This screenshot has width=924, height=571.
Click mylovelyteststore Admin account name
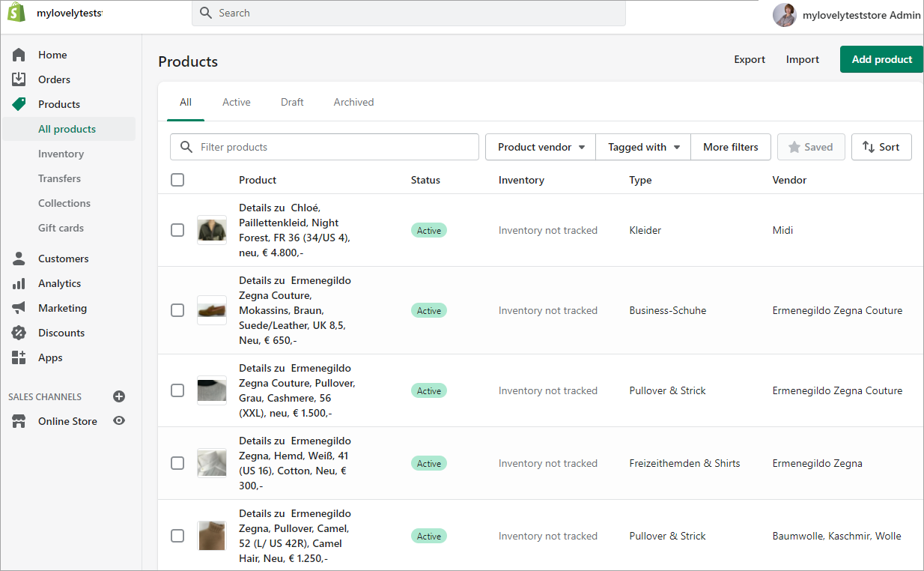coord(862,15)
